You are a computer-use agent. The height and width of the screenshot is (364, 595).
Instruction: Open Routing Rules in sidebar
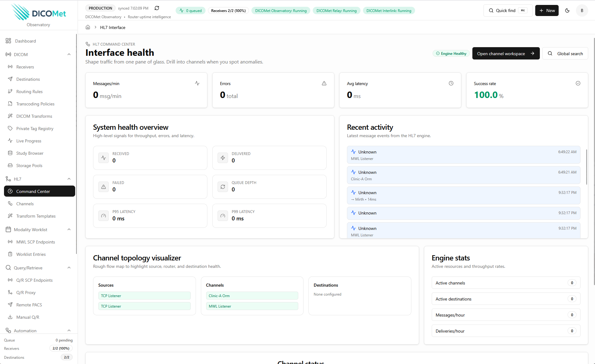tap(29, 92)
